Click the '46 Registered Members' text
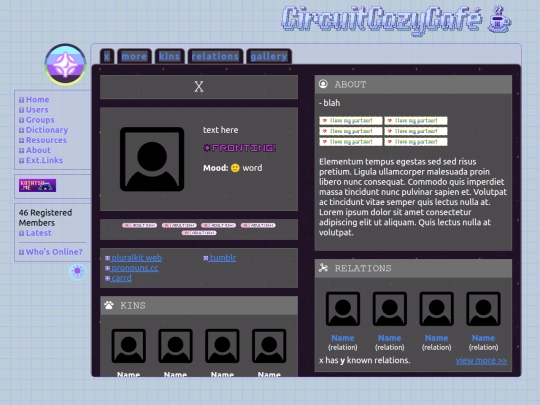Image resolution: width=540 pixels, height=405 pixels. [x=45, y=218]
